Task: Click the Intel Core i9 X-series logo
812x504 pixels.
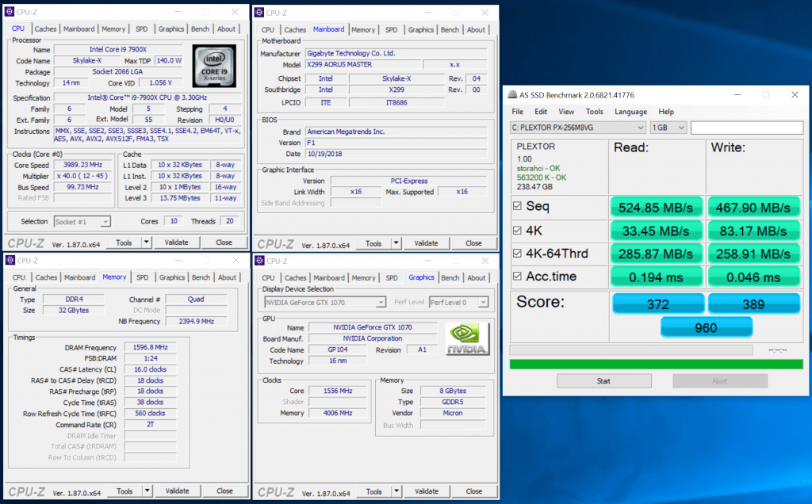Action: (x=213, y=66)
